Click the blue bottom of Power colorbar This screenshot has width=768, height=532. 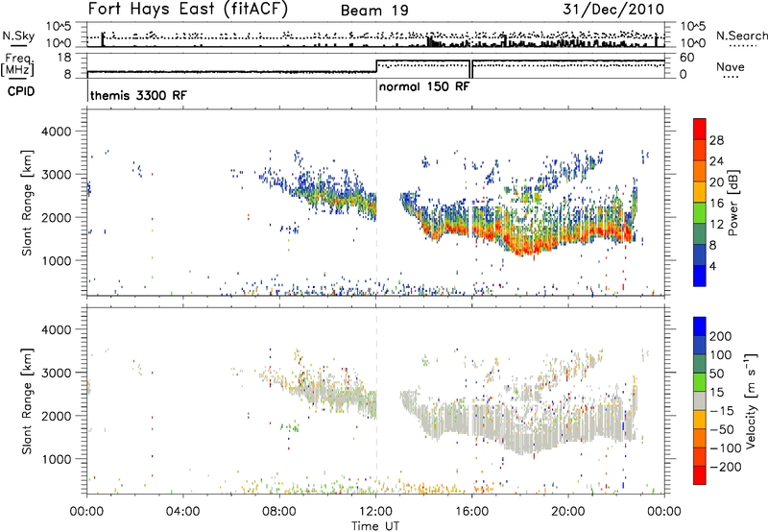point(700,276)
